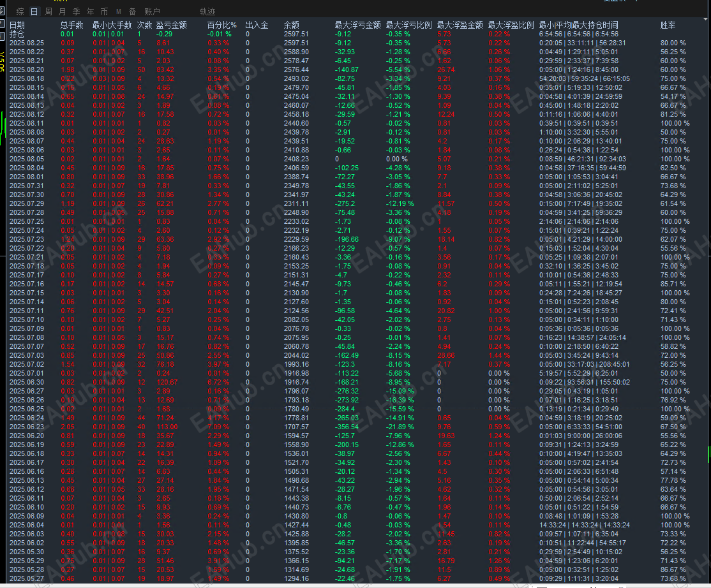The image size is (711, 588).
Task: Click the trade count 50
Action: tap(142, 70)
